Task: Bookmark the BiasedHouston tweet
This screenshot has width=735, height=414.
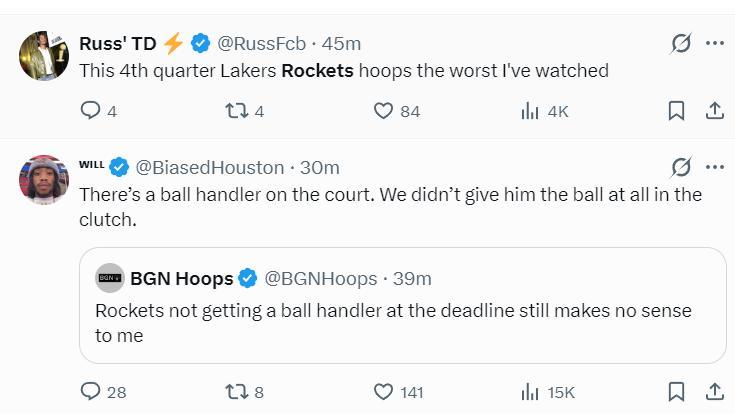Action: click(x=676, y=391)
